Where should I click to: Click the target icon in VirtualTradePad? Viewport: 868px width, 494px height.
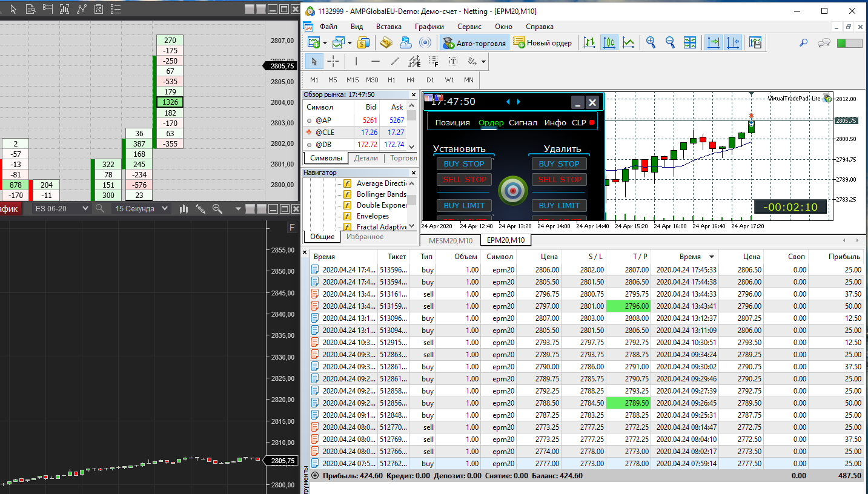pos(512,191)
